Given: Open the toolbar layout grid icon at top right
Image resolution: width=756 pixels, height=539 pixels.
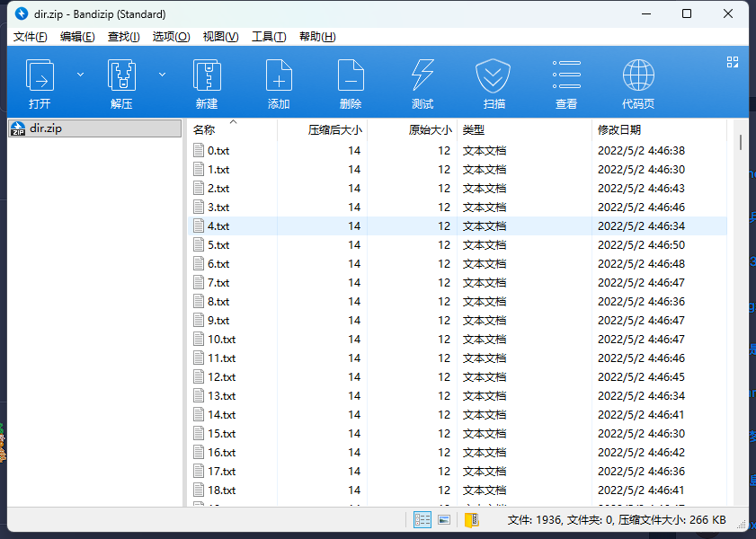Looking at the screenshot, I should pyautogui.click(x=733, y=62).
